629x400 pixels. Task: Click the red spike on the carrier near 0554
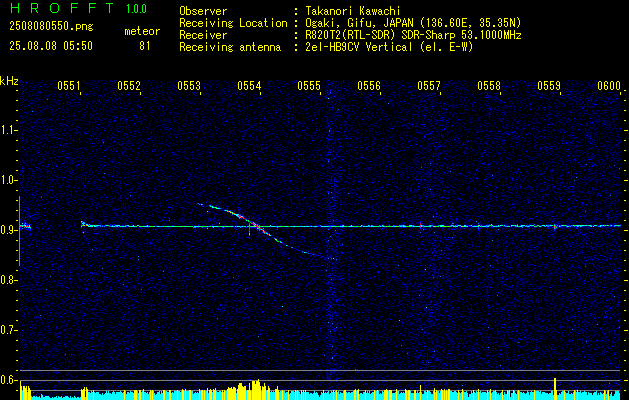coord(249,229)
